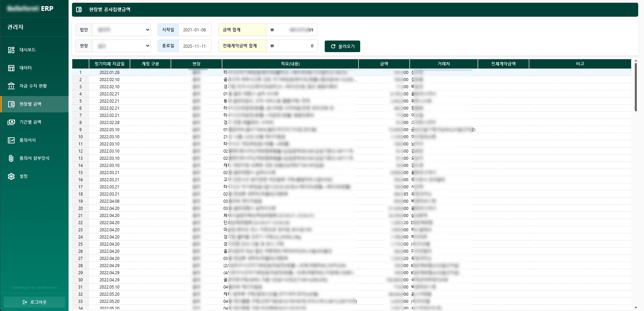Click the 거래처 column header
The image size is (644, 311).
coord(444,64)
